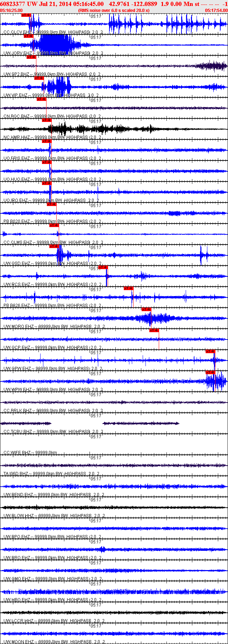Click the xT 4 flag on CC.GLMS trace
This screenshot has height=644, width=228.
pyautogui.click(x=54, y=225)
